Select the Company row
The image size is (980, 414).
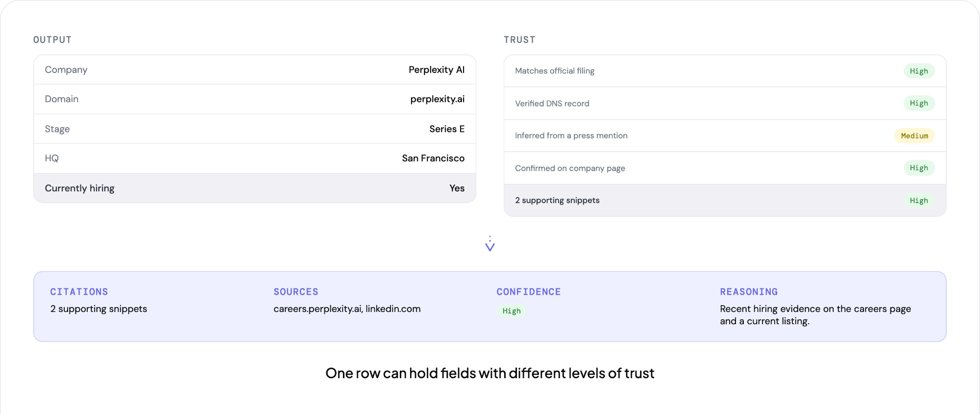click(x=255, y=70)
